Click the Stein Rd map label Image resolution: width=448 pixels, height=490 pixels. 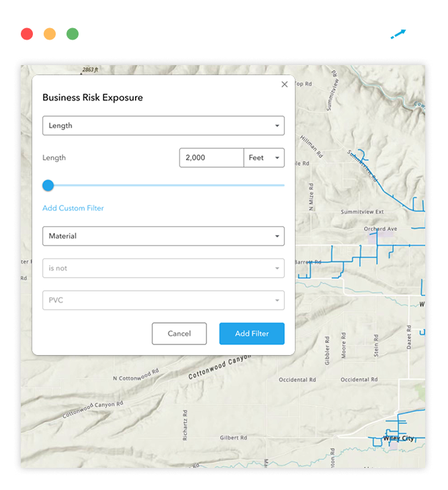tap(376, 346)
